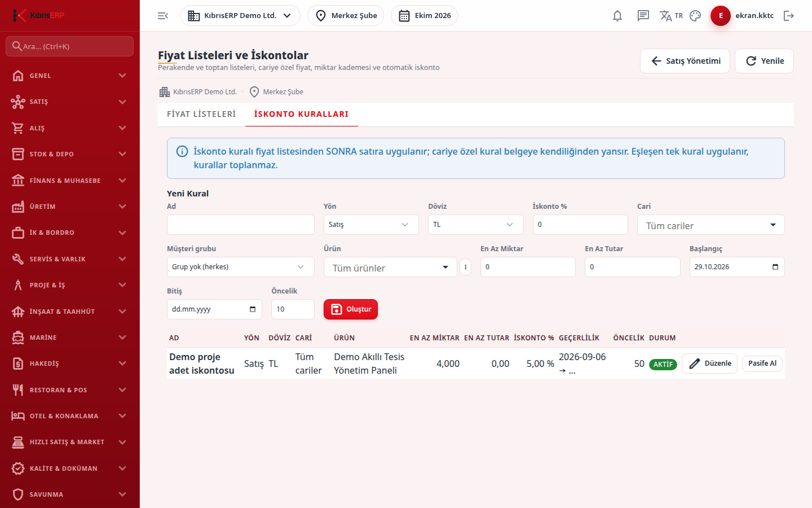812x508 pixels.
Task: Open the Ürün dropdown showing Tüm ürünler
Action: coord(390,268)
